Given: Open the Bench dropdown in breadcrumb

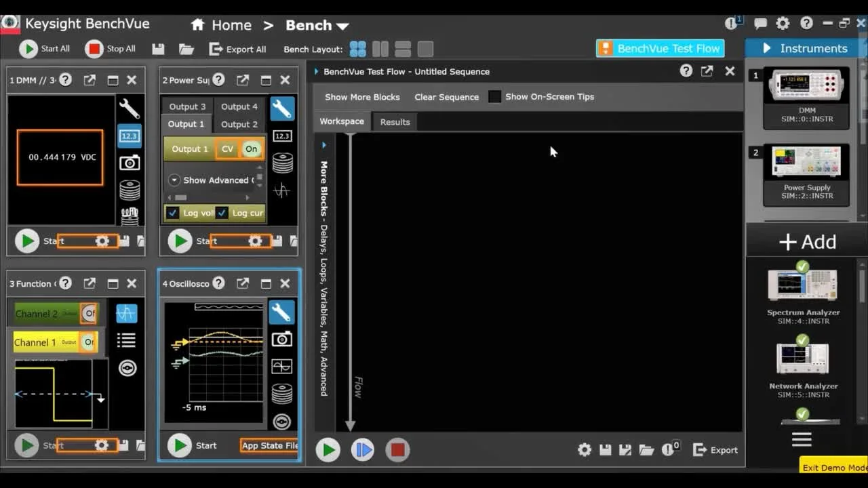Looking at the screenshot, I should [317, 25].
